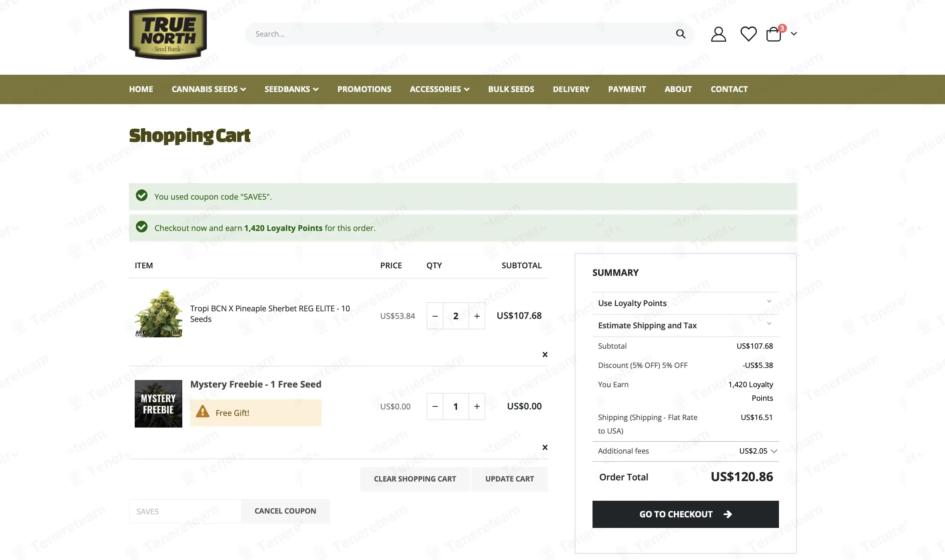Click the SAVE5 coupon code field
This screenshot has width=945, height=560.
[185, 511]
